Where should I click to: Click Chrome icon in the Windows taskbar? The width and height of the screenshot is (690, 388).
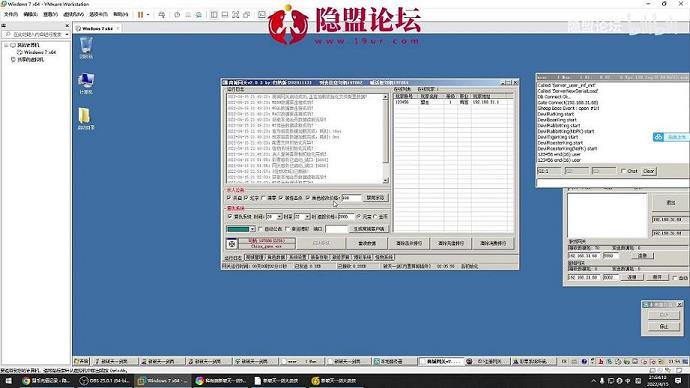coord(26,381)
